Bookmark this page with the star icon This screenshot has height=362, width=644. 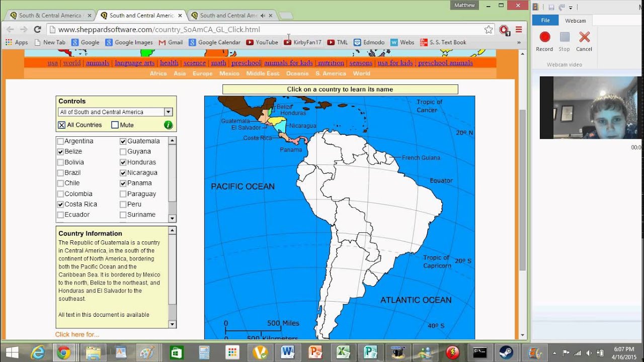tap(488, 30)
